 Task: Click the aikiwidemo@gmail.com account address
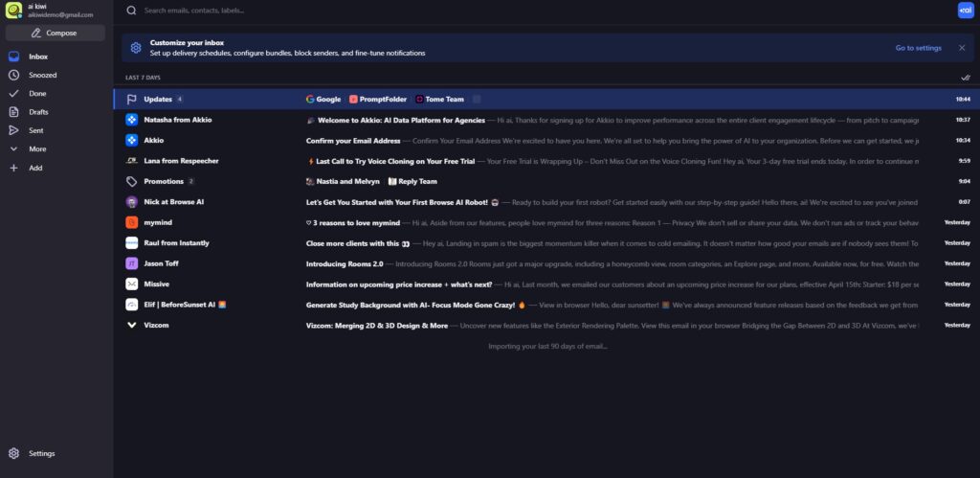(60, 14)
